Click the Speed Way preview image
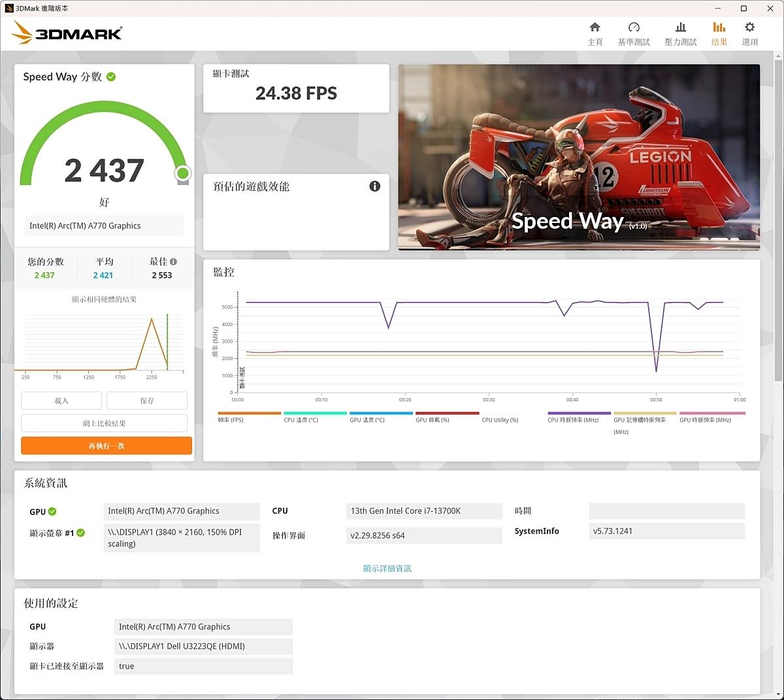784x700 pixels. coord(579,157)
